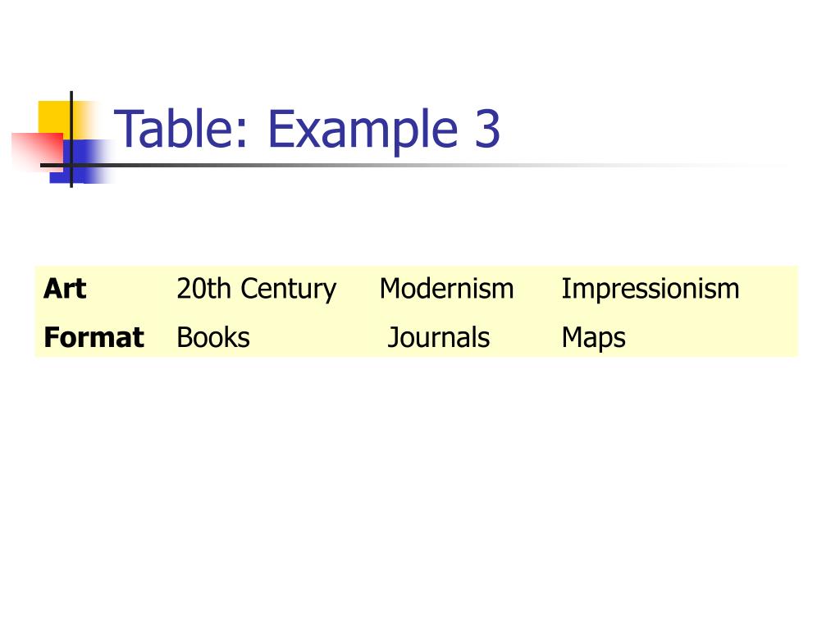Click the red square in title decoration
Screen dimensions: 840x630
(x=38, y=151)
